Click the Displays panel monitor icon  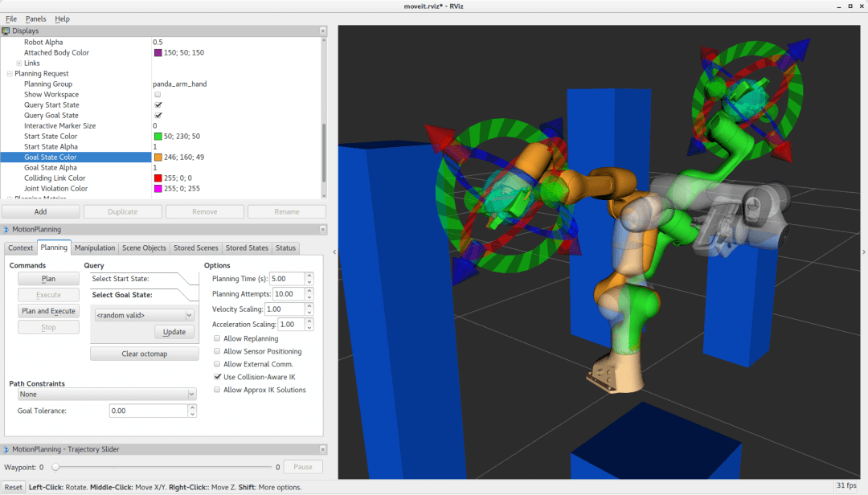click(x=6, y=31)
